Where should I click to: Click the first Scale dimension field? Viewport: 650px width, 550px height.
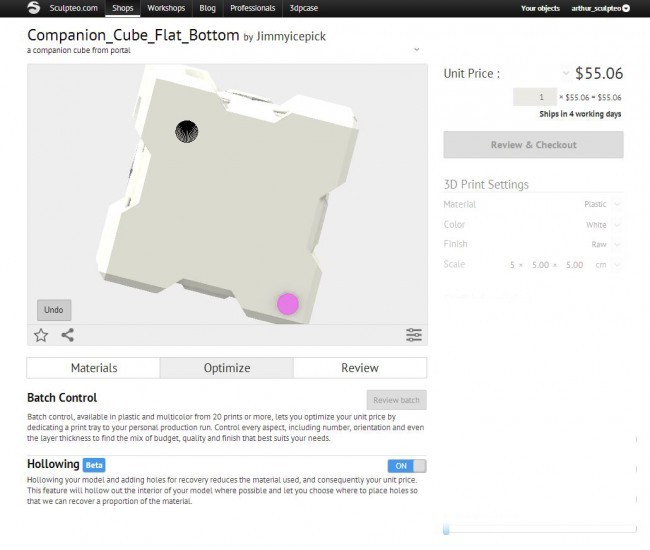point(512,264)
